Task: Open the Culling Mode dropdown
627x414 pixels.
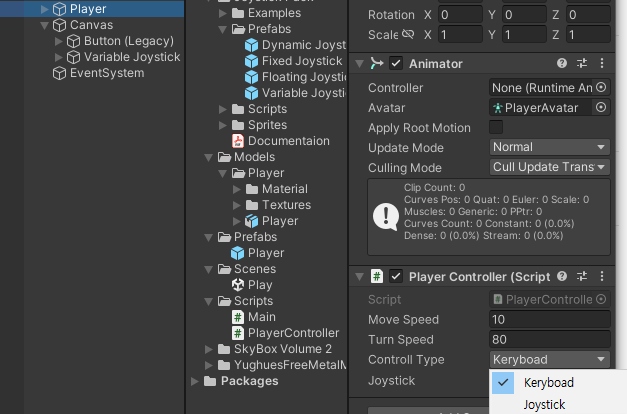Action: 550,167
